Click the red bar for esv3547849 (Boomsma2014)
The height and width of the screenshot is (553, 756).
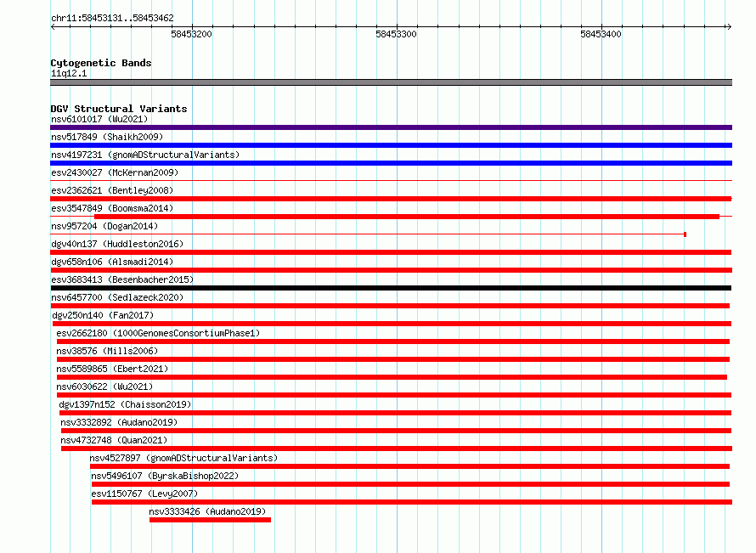tap(407, 217)
